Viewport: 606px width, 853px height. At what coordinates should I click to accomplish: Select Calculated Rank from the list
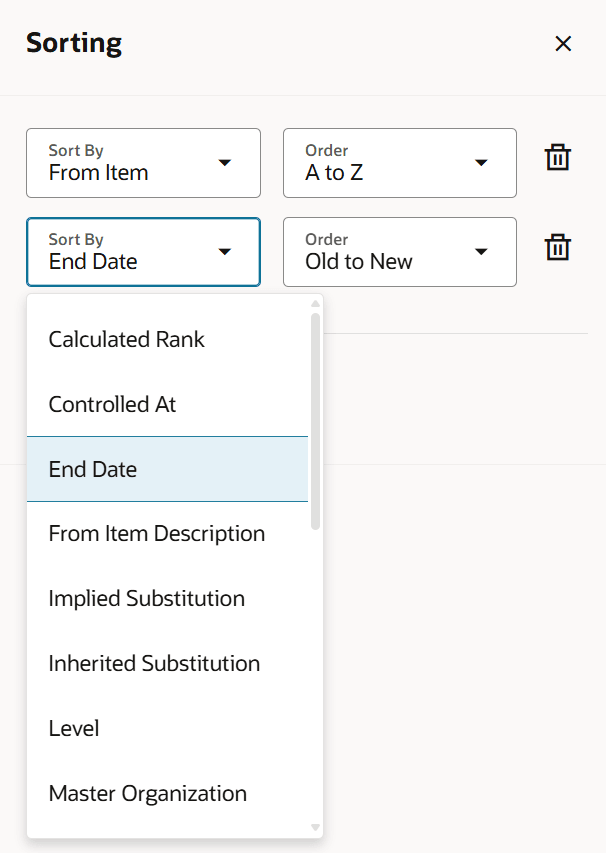[126, 339]
